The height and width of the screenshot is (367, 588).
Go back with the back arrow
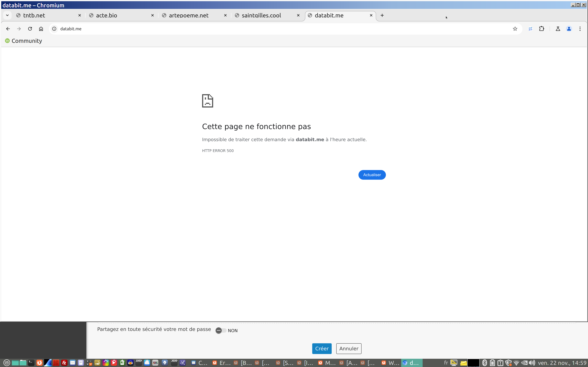tap(8, 29)
